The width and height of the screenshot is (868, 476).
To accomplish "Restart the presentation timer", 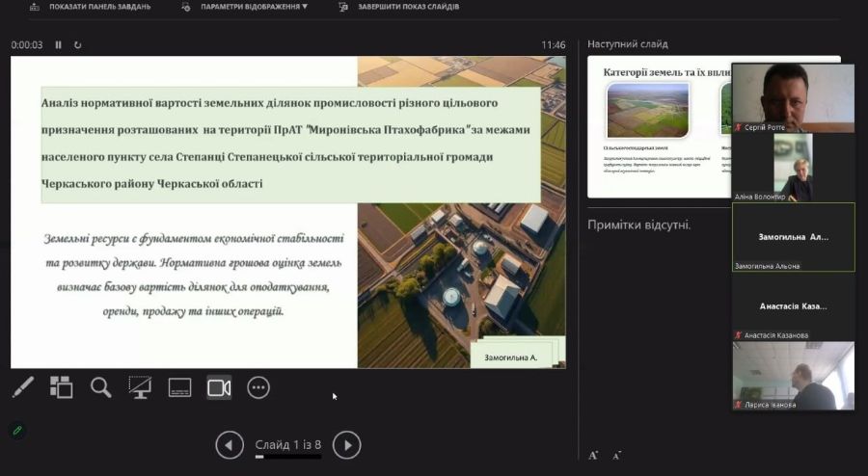I will 77,44.
